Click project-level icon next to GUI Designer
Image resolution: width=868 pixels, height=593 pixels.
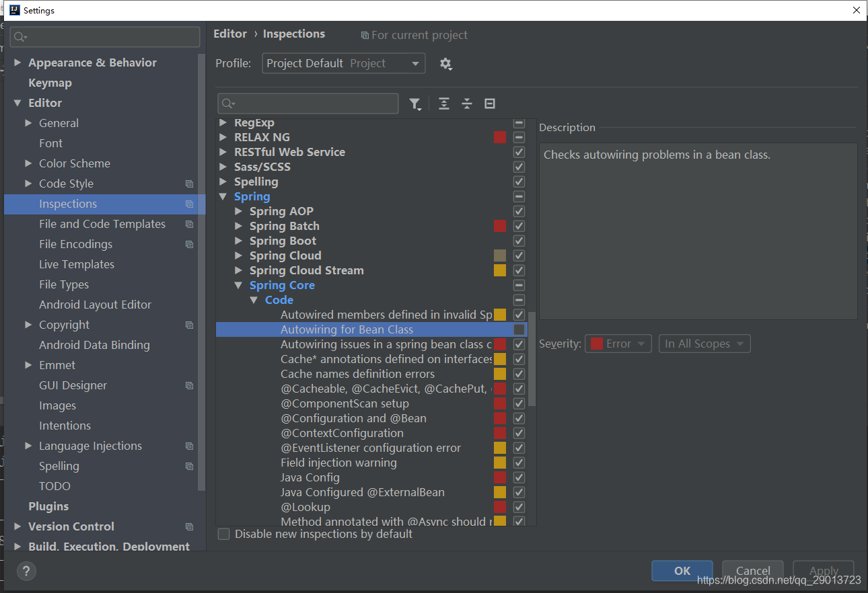(x=189, y=385)
